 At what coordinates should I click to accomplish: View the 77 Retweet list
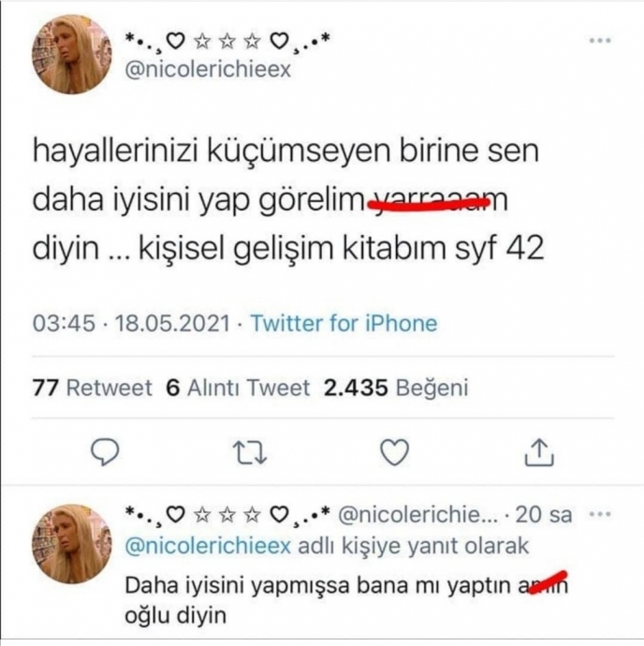[93, 388]
